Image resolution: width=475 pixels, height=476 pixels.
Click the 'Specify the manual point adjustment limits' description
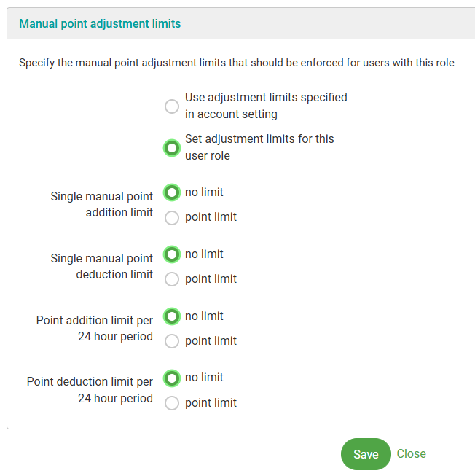coord(237,63)
